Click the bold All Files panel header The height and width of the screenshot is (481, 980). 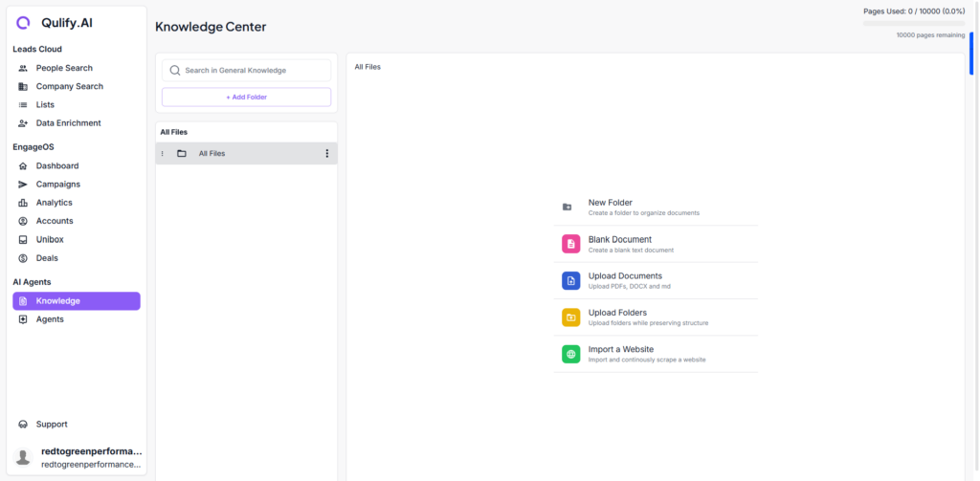(x=174, y=132)
